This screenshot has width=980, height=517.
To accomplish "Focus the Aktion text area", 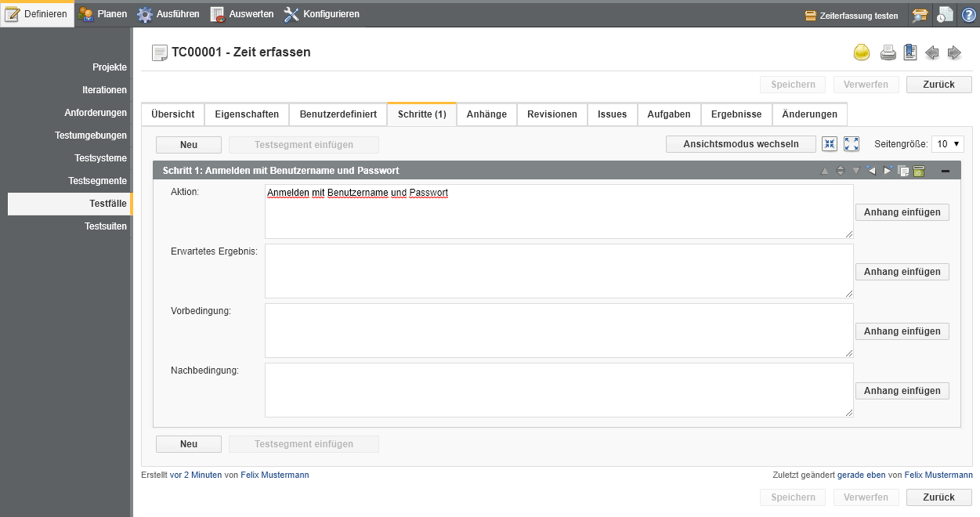I will [559, 211].
